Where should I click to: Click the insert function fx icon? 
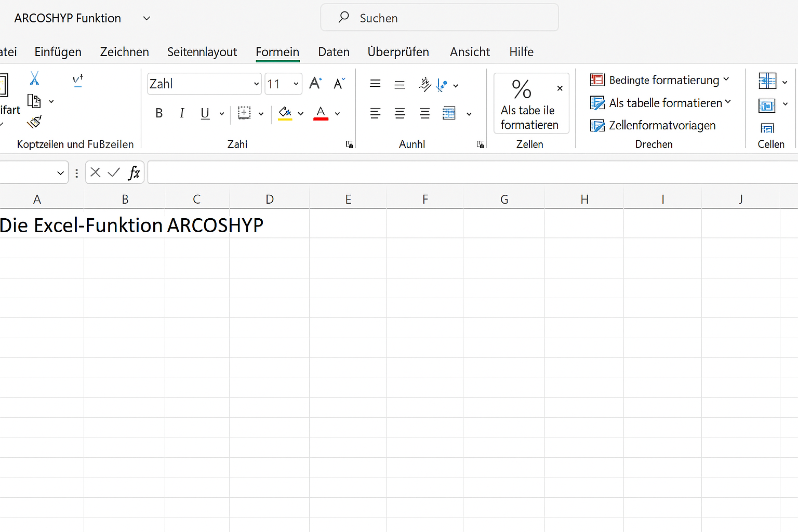(x=134, y=172)
